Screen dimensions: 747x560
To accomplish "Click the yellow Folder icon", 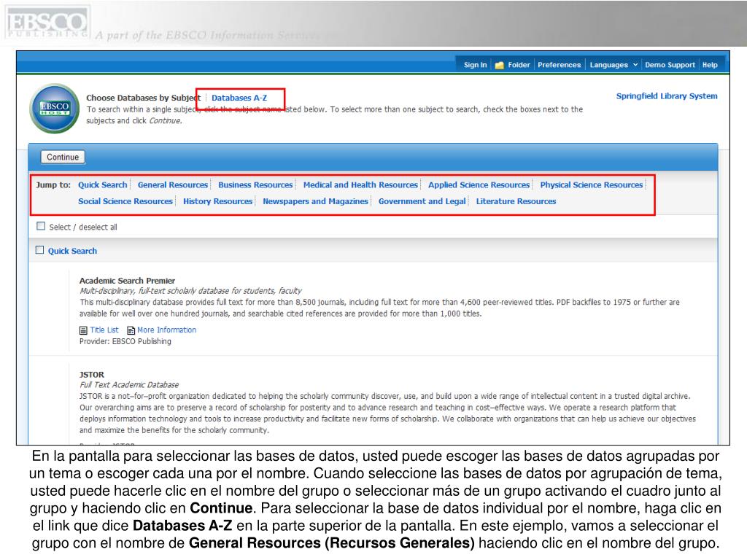I will pos(499,65).
